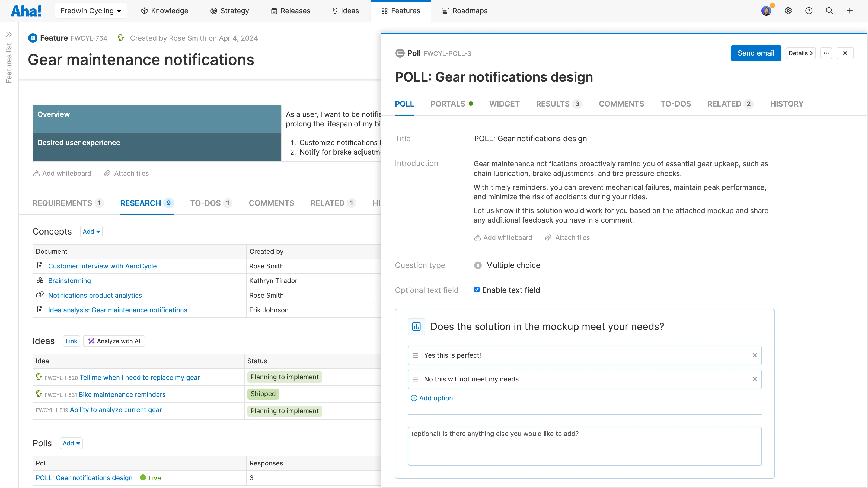
Task: Toggle the Enable text field checkbox
Action: [477, 290]
